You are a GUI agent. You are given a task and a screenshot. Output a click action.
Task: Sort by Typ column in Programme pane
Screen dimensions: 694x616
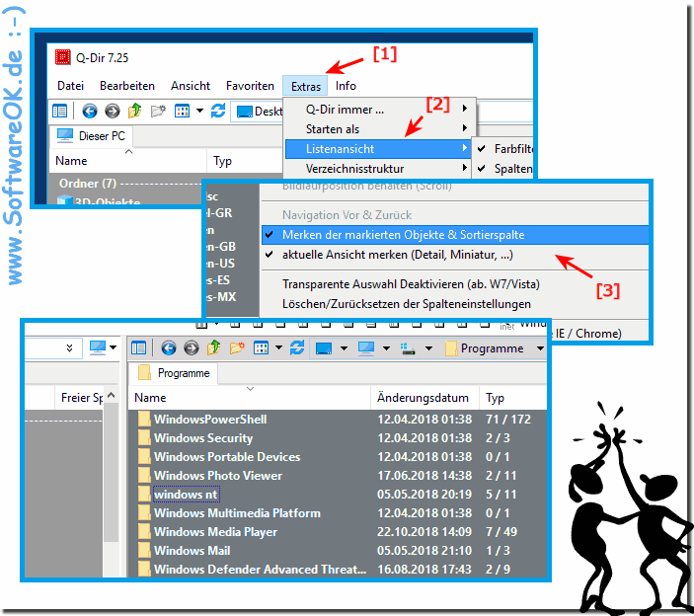click(513, 398)
